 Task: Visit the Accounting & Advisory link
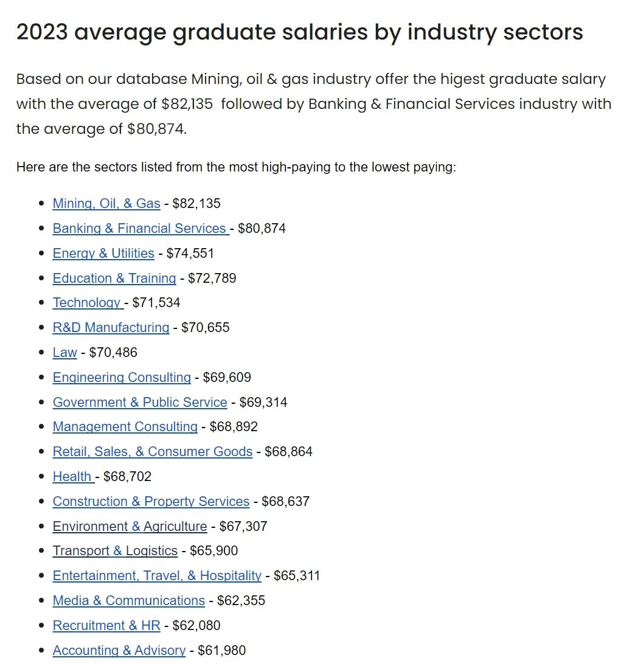pyautogui.click(x=119, y=649)
